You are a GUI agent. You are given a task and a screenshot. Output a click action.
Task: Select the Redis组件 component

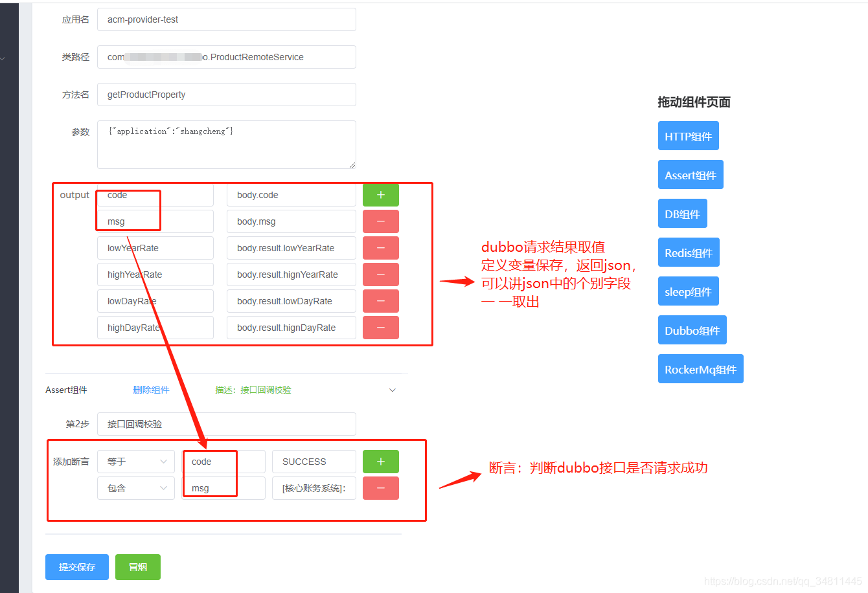coord(689,252)
